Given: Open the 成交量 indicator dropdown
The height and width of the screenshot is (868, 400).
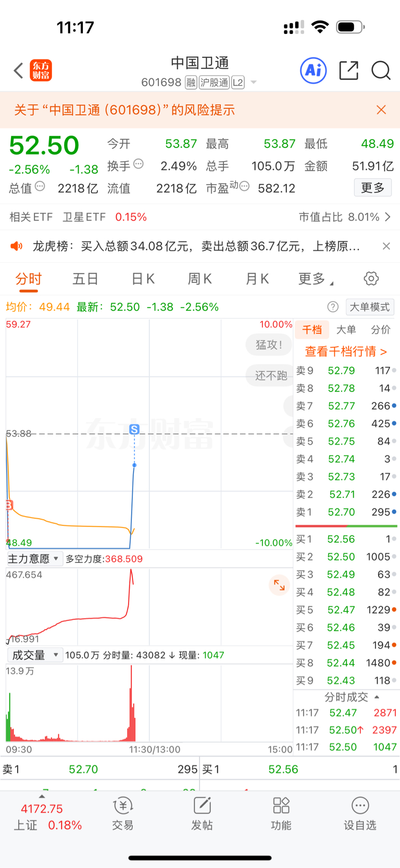Looking at the screenshot, I should (x=34, y=655).
